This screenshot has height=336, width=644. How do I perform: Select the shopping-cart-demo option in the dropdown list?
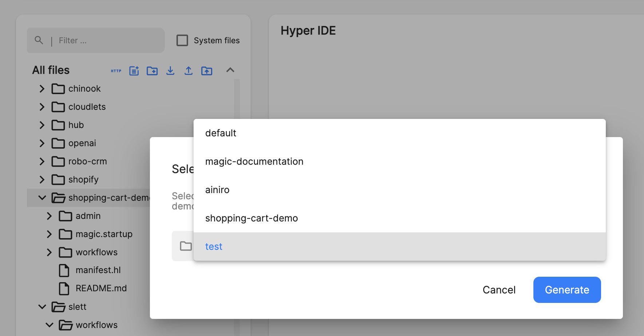click(x=251, y=218)
